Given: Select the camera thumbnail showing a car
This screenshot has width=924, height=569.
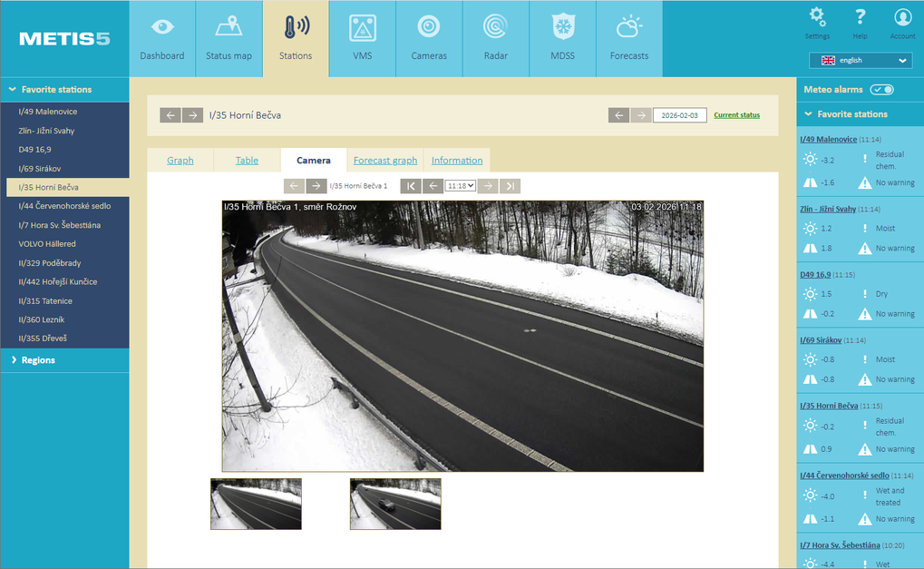Looking at the screenshot, I should 395,505.
